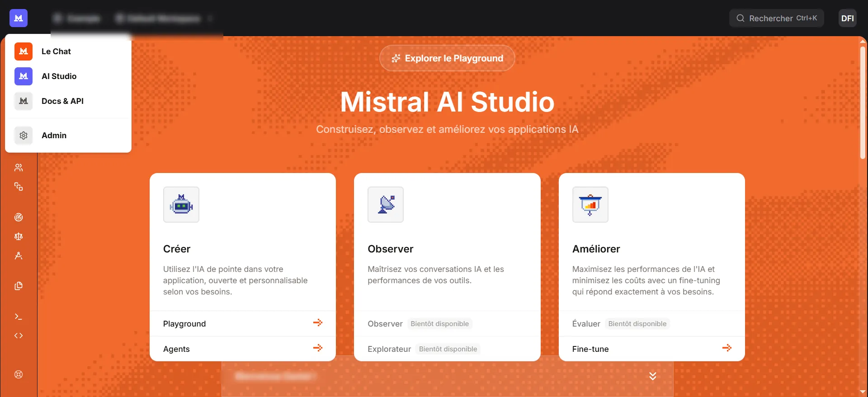
Task: Click the Mistral logo app switcher
Action: pos(19,18)
